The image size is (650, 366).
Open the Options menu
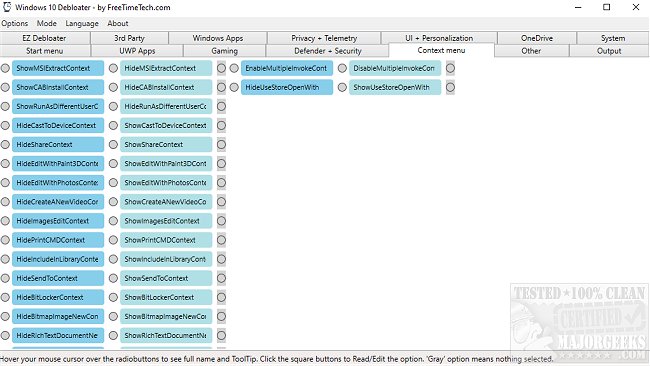(x=15, y=24)
